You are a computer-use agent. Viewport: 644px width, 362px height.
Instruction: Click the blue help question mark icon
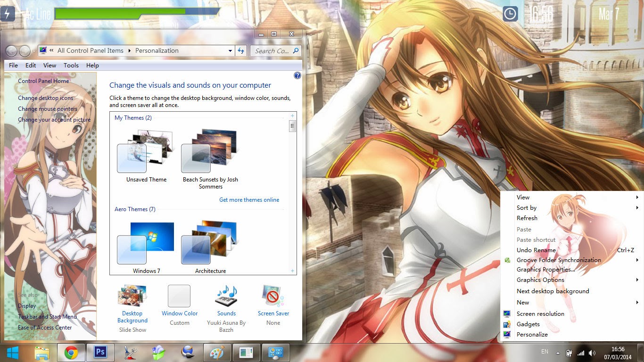point(297,75)
